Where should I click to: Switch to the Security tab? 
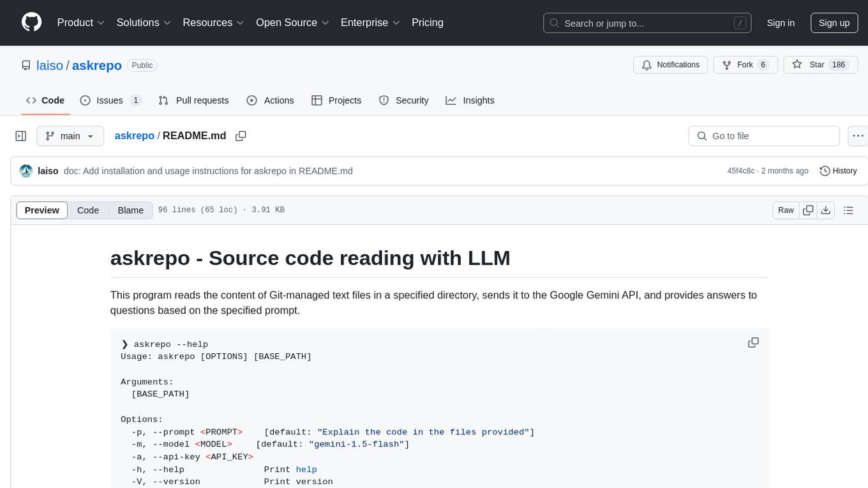[403, 100]
